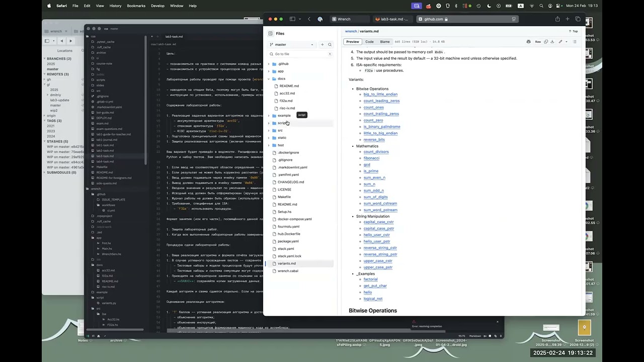Click the Copilot icon in file toolbar
Screen dimensions: 644x362
tap(528, 42)
